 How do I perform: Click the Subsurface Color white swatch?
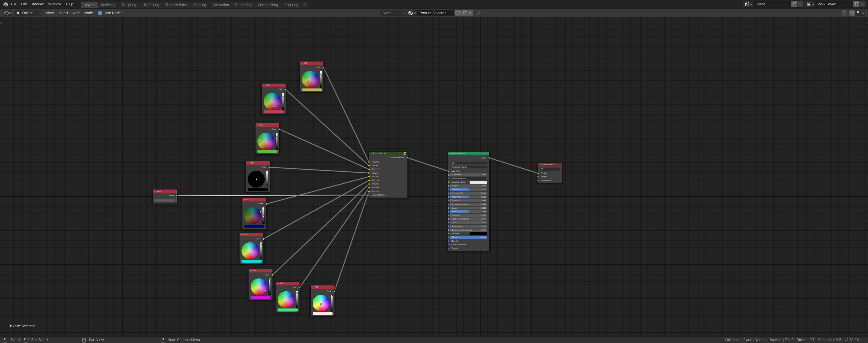point(478,182)
